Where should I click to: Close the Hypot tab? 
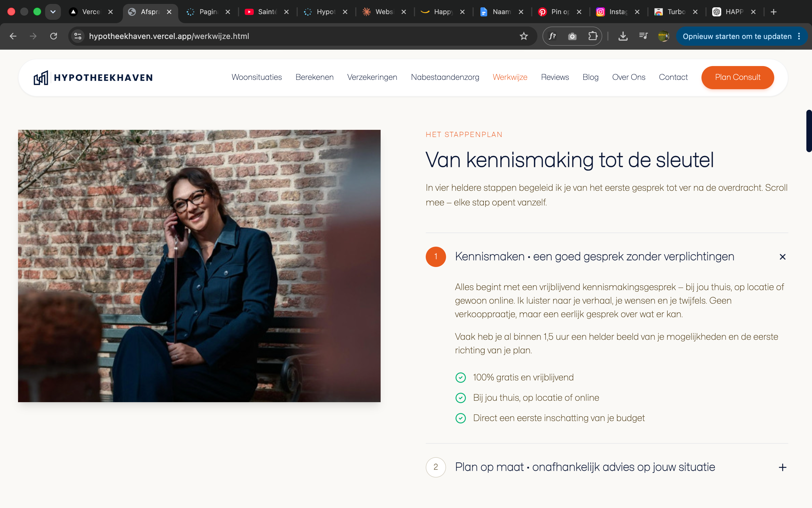(x=345, y=12)
